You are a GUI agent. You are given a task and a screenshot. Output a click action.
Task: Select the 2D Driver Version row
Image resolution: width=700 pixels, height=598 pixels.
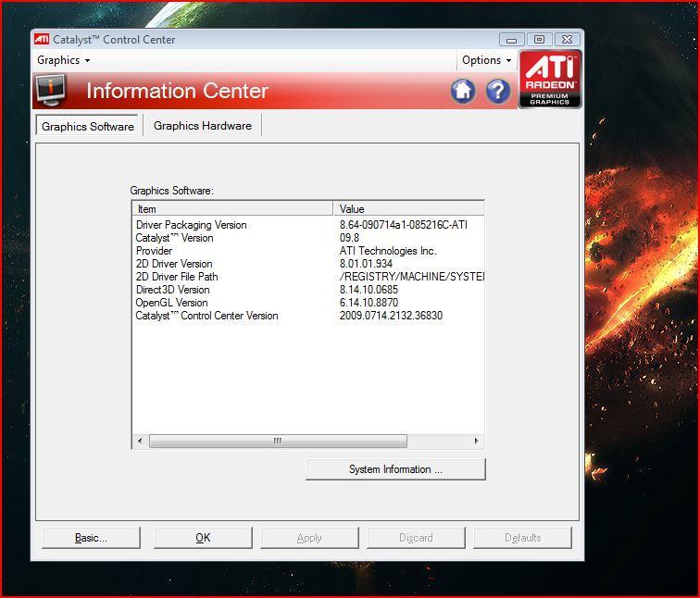click(x=308, y=264)
